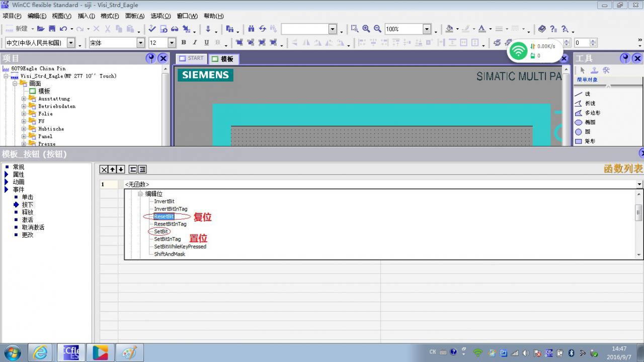Switch to the START tab
The image size is (644, 362).
[x=191, y=58]
